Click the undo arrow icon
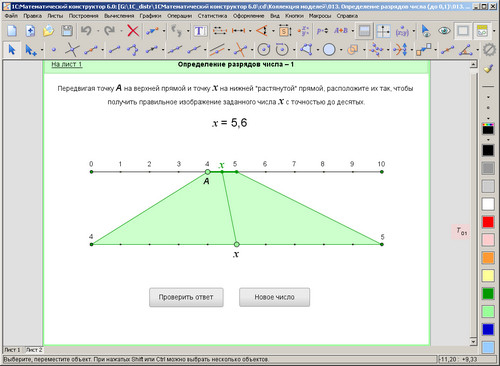This screenshot has height=366, width=500. pos(86,31)
